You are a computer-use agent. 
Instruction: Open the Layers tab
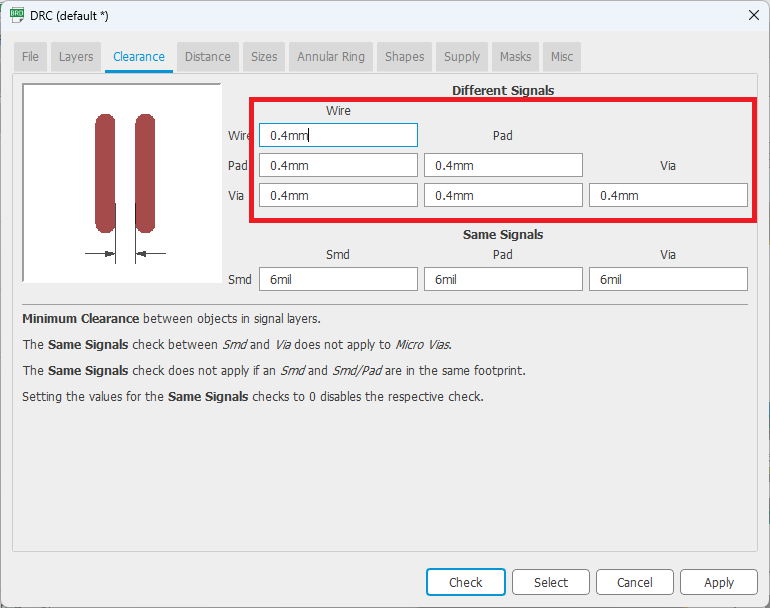pyautogui.click(x=76, y=57)
